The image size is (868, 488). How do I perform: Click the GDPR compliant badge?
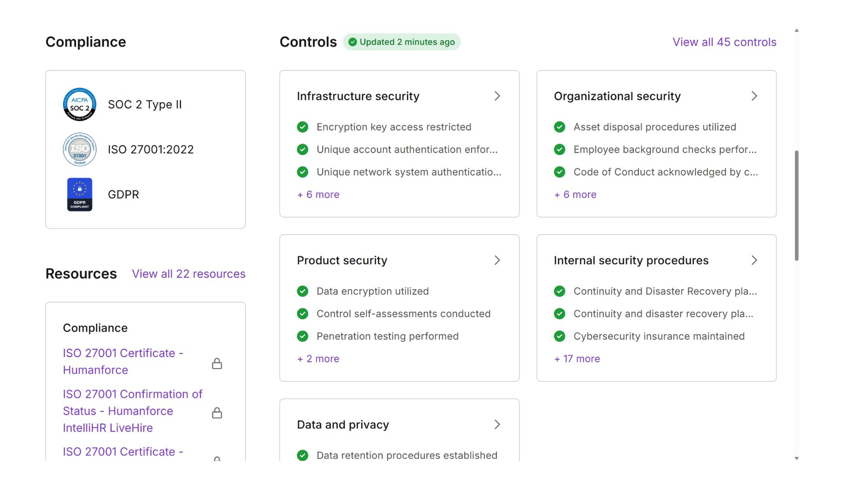[80, 194]
